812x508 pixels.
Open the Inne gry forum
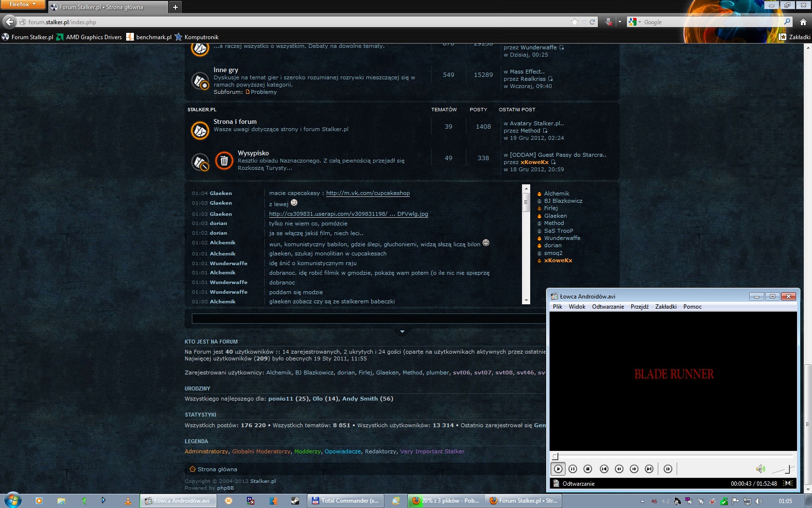tap(226, 70)
